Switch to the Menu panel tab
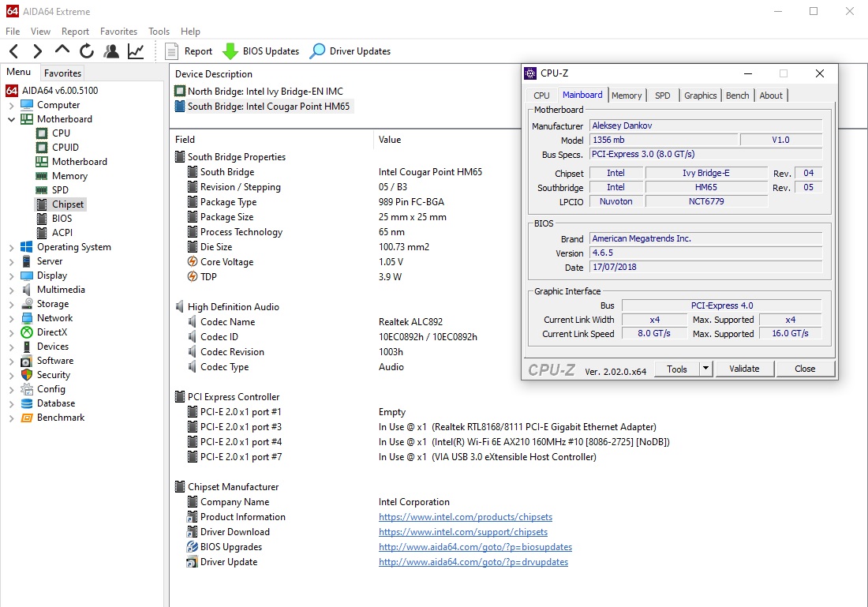 [x=19, y=72]
